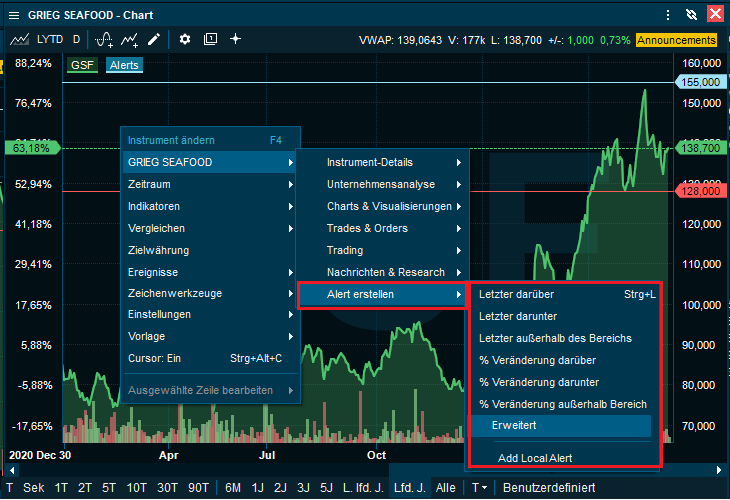Open the add indicator wave icon

[103, 40]
